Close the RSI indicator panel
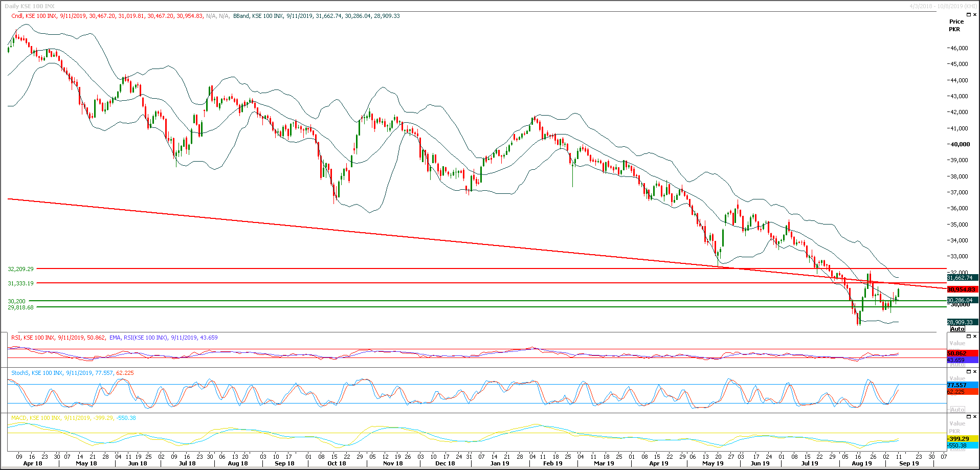The height and width of the screenshot is (470, 980). 975,337
